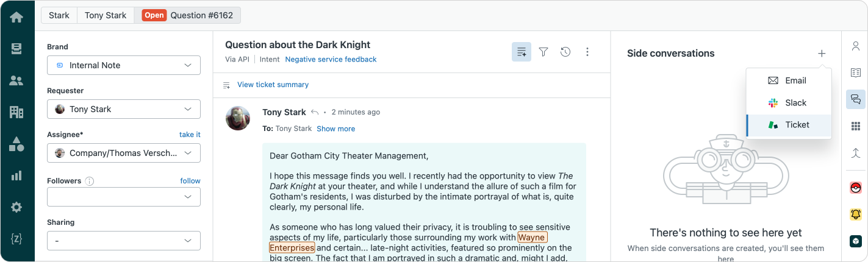
Task: Click the Followers info circle icon
Action: (90, 181)
